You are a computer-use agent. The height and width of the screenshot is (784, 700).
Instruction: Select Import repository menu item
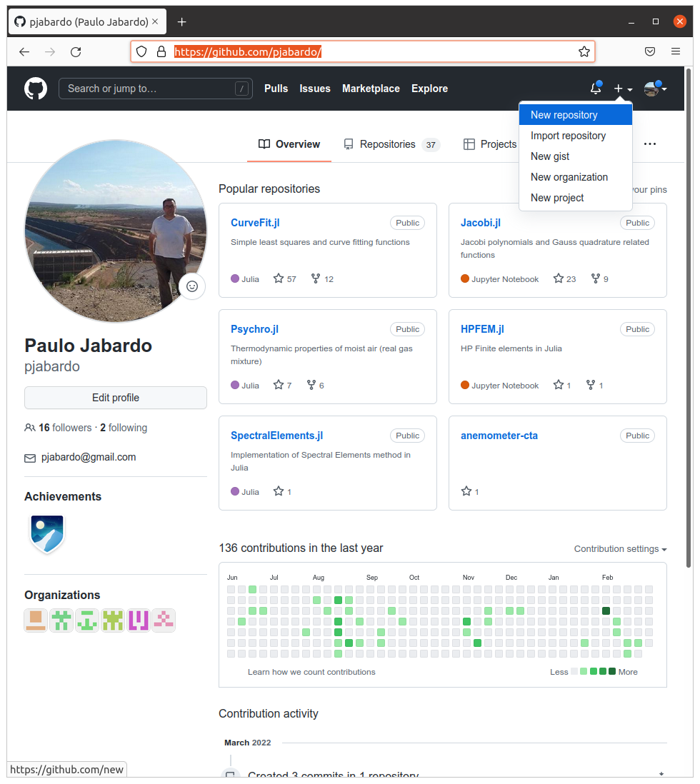coord(576,136)
